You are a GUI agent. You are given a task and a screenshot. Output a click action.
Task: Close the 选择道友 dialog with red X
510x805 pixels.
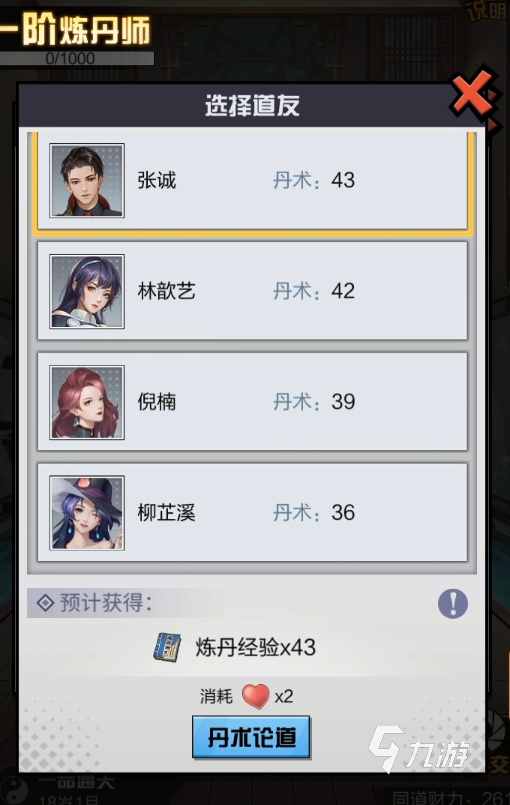(x=473, y=95)
